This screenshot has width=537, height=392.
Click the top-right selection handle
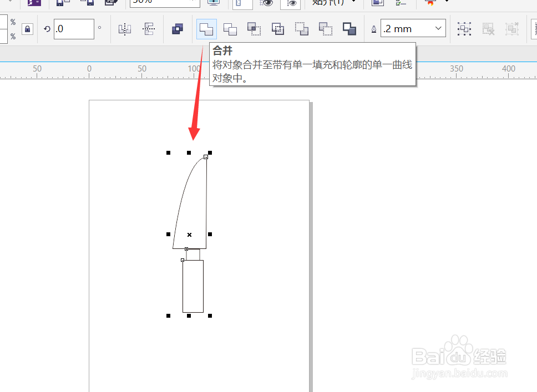click(x=210, y=152)
